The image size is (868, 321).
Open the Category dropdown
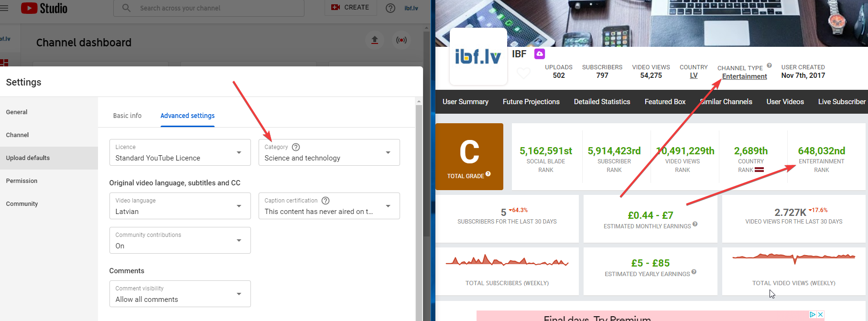(329, 152)
